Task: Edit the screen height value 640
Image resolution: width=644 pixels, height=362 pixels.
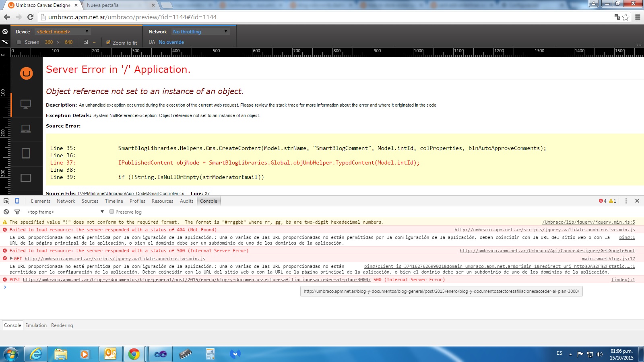Action: [x=68, y=42]
